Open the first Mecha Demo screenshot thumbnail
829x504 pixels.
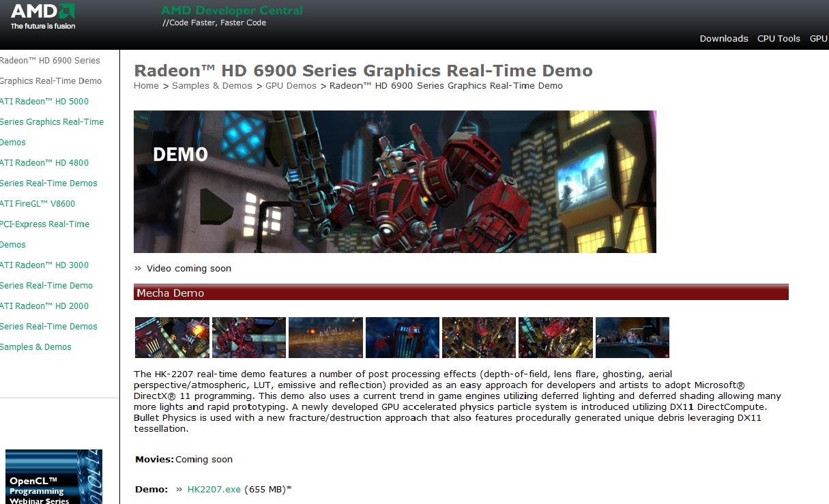pyautogui.click(x=172, y=338)
